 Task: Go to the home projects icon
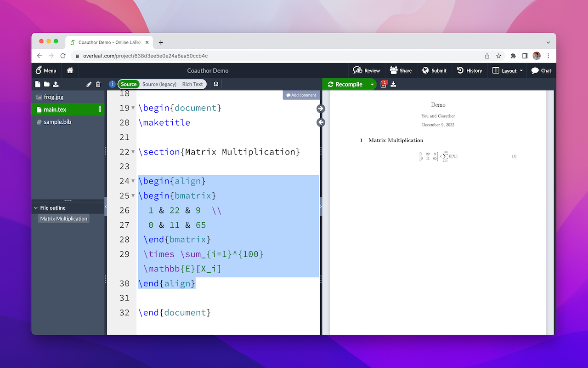(x=70, y=70)
